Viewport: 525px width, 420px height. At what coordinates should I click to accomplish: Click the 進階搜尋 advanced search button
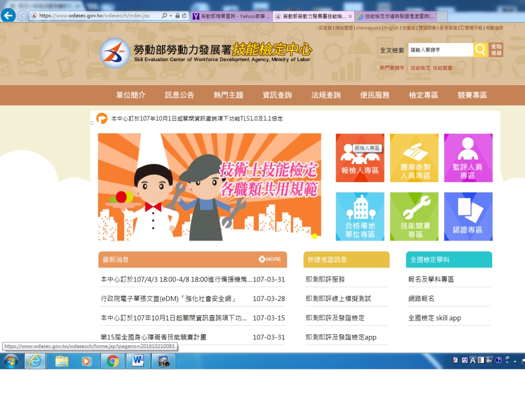point(496,50)
